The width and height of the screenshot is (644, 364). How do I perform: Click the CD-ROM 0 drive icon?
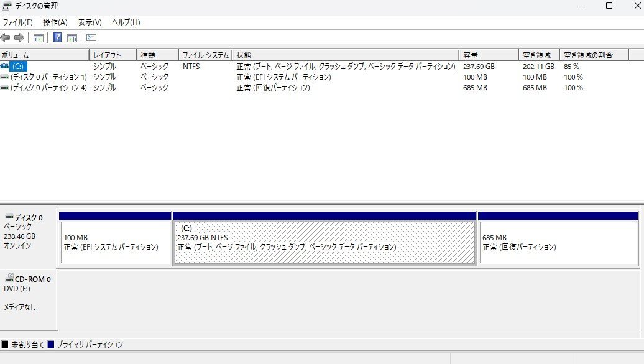pyautogui.click(x=9, y=278)
